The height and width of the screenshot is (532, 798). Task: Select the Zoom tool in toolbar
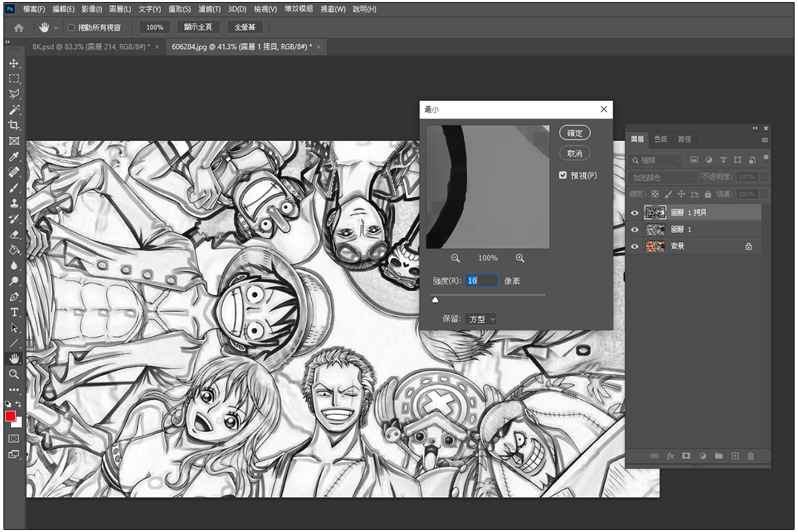click(14, 374)
